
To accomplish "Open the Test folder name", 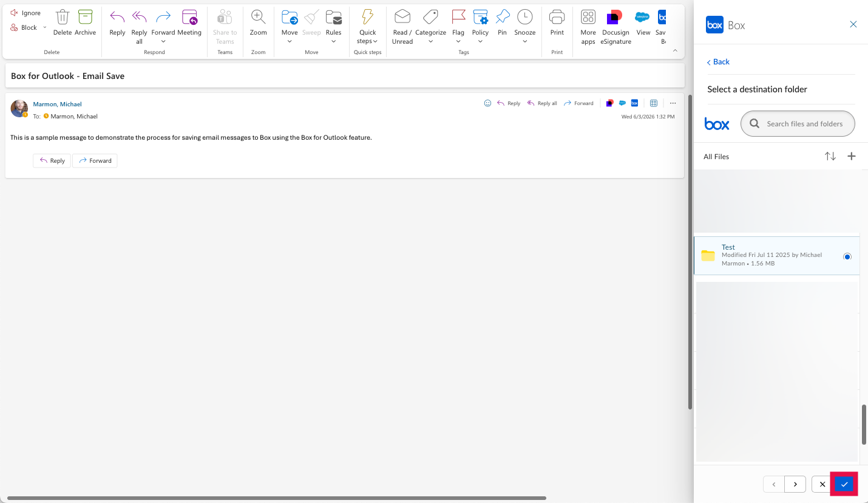I will tap(728, 247).
